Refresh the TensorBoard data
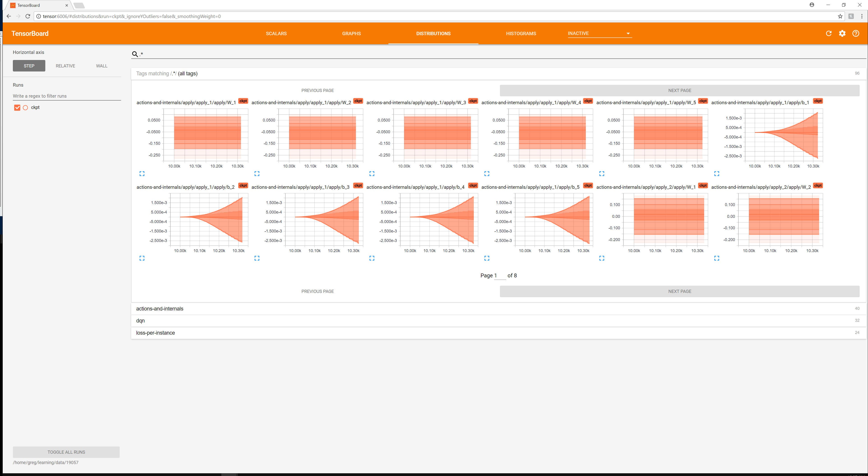The image size is (868, 476). pos(829,33)
